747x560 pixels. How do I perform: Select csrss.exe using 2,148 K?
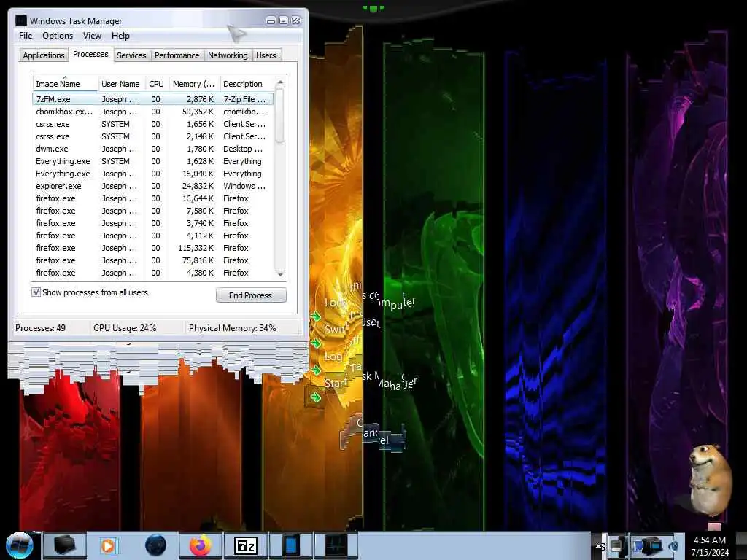(x=153, y=136)
